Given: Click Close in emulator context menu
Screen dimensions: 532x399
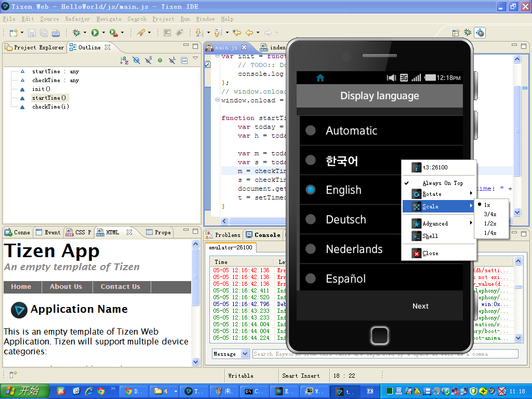Looking at the screenshot, I should (438, 253).
